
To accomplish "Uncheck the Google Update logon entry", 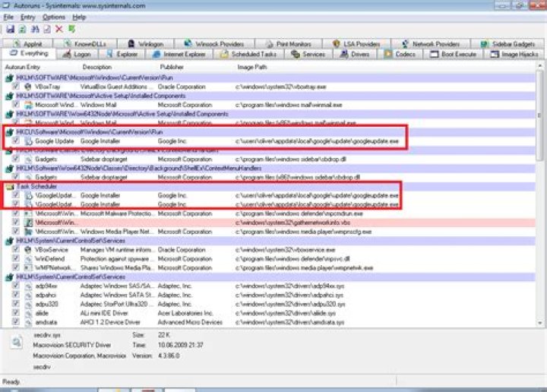I will pyautogui.click(x=16, y=141).
